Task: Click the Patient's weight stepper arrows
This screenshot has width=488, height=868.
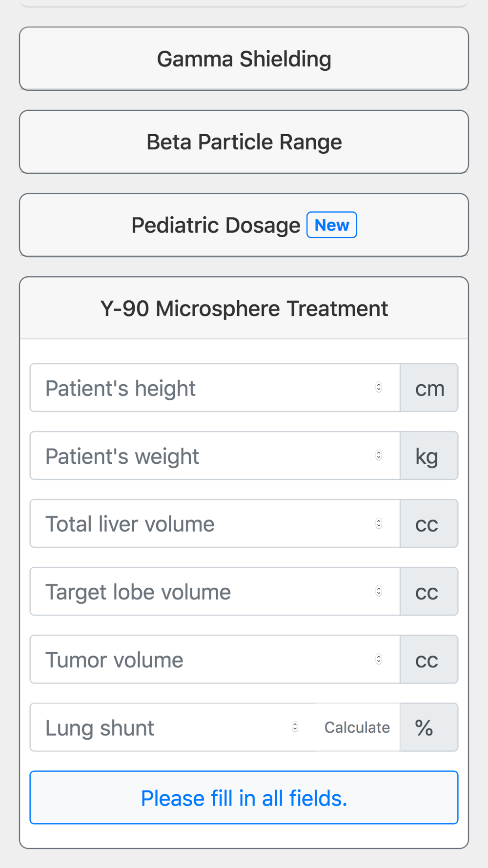Action: tap(379, 455)
